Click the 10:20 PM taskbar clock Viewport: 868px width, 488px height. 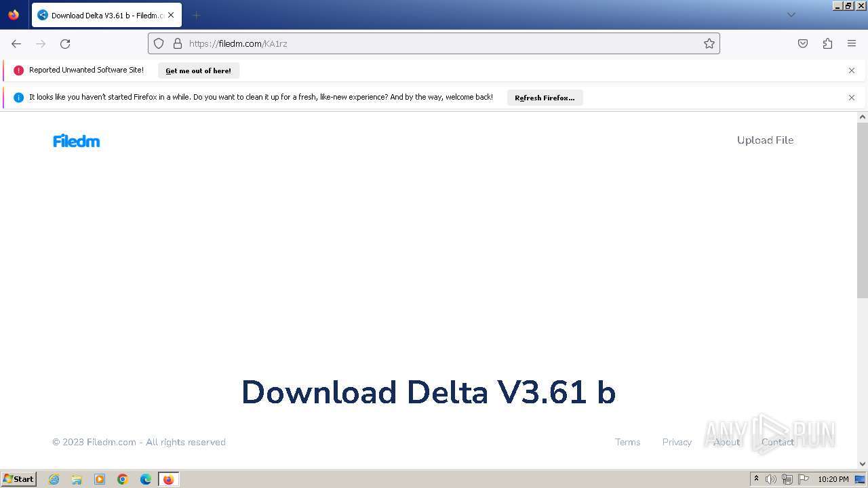pos(833,479)
